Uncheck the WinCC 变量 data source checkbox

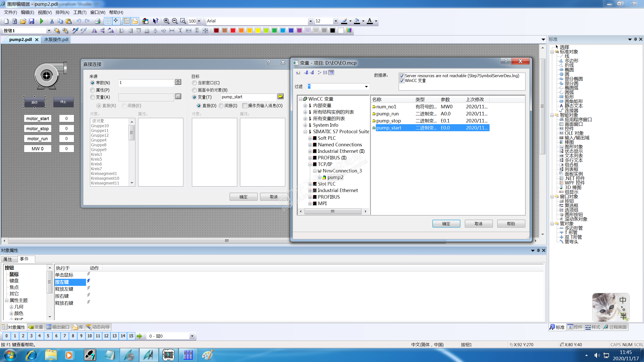pos(402,81)
